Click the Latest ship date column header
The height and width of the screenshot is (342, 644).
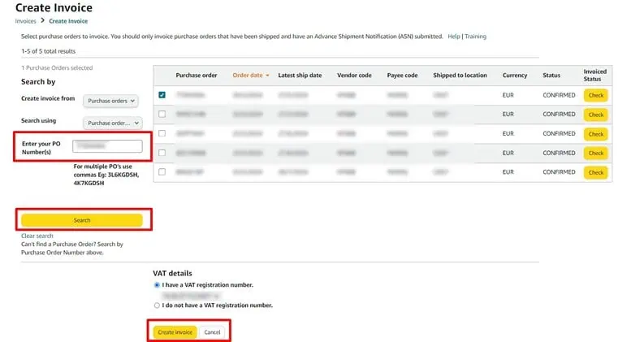tap(300, 76)
